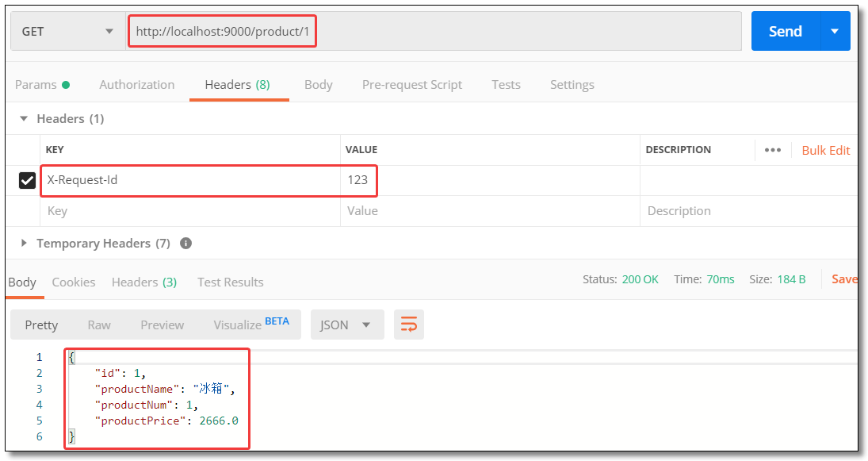The height and width of the screenshot is (461, 868).
Task: Click the status text 200 OK
Action: pyautogui.click(x=640, y=279)
